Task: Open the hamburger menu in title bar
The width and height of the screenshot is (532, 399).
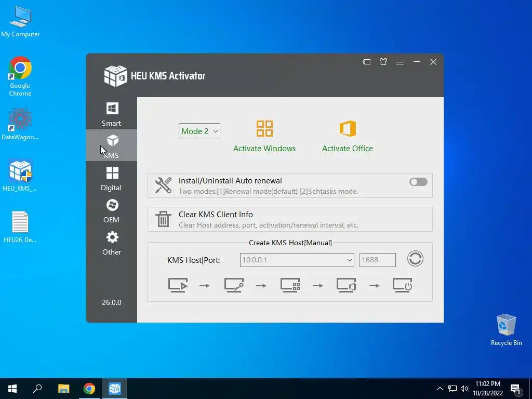Action: click(x=400, y=62)
